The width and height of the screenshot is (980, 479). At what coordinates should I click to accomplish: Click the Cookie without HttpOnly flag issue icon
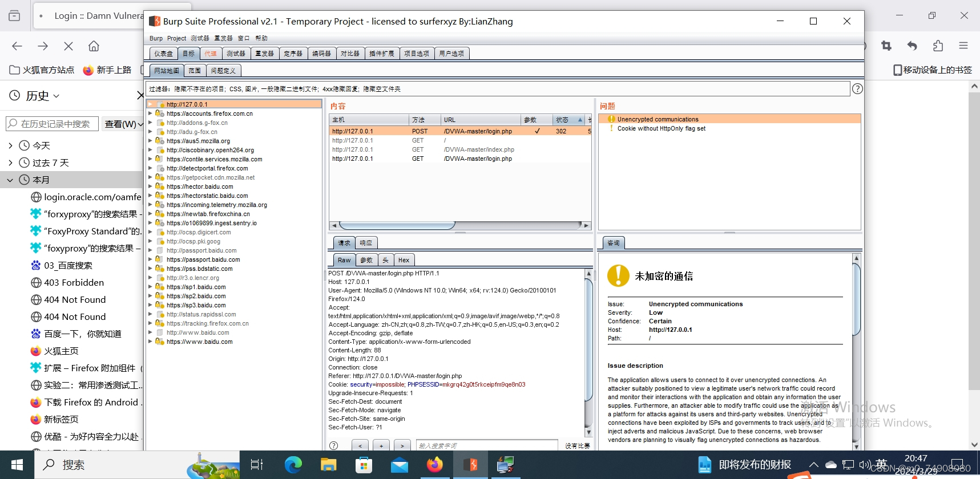611,128
